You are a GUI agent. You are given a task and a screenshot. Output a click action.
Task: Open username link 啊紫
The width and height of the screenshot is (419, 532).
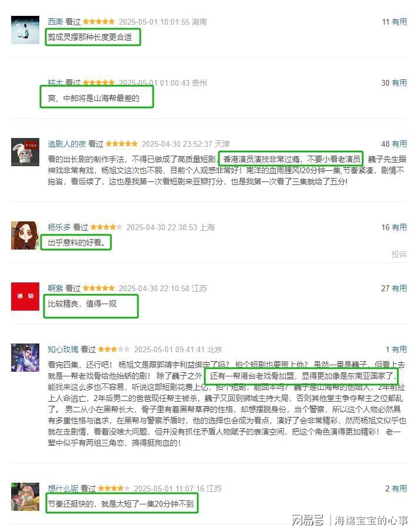click(55, 289)
